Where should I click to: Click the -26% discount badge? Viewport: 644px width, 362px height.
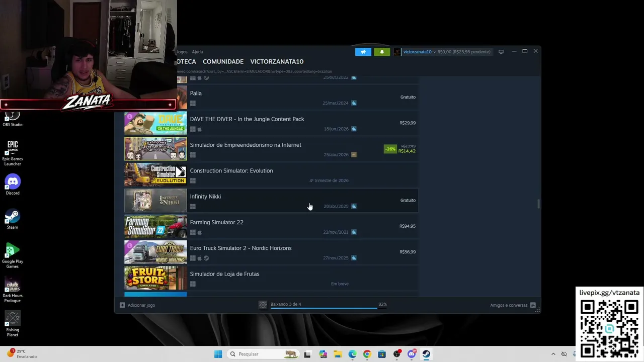click(390, 149)
